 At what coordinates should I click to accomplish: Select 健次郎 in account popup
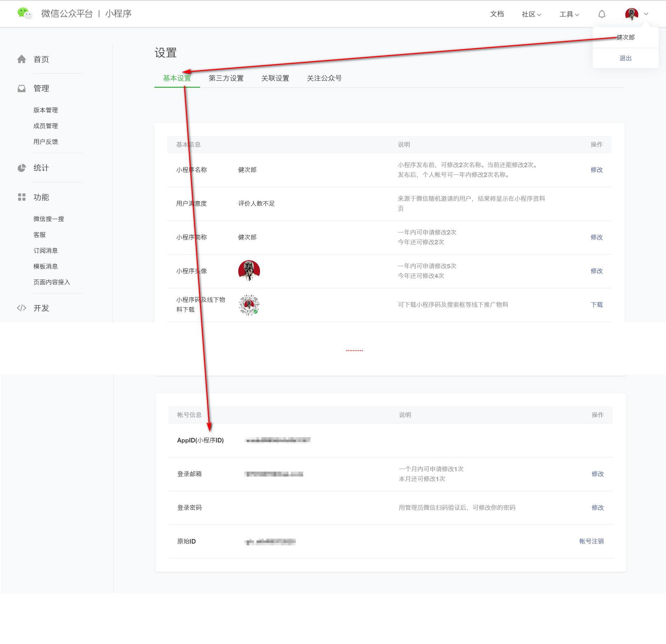(x=625, y=37)
